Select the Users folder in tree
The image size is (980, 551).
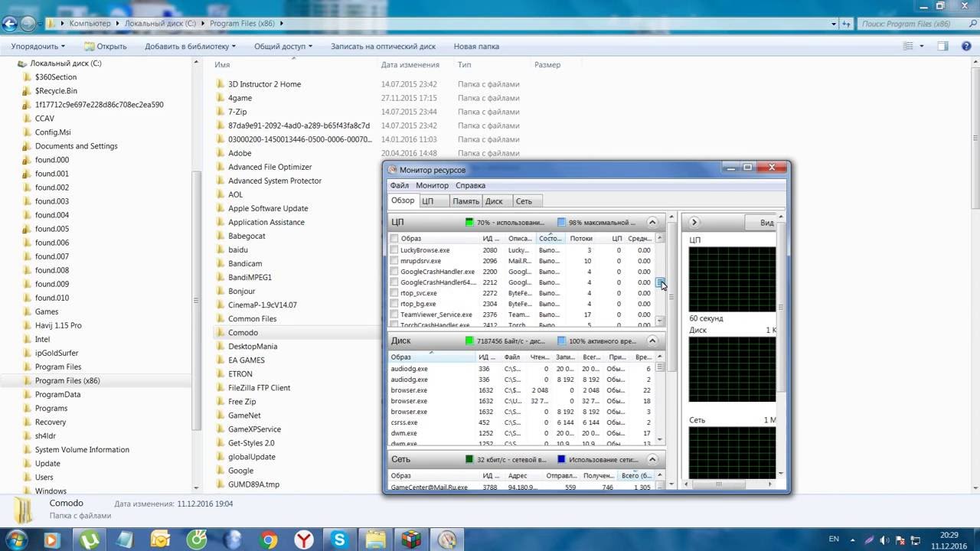(x=44, y=478)
